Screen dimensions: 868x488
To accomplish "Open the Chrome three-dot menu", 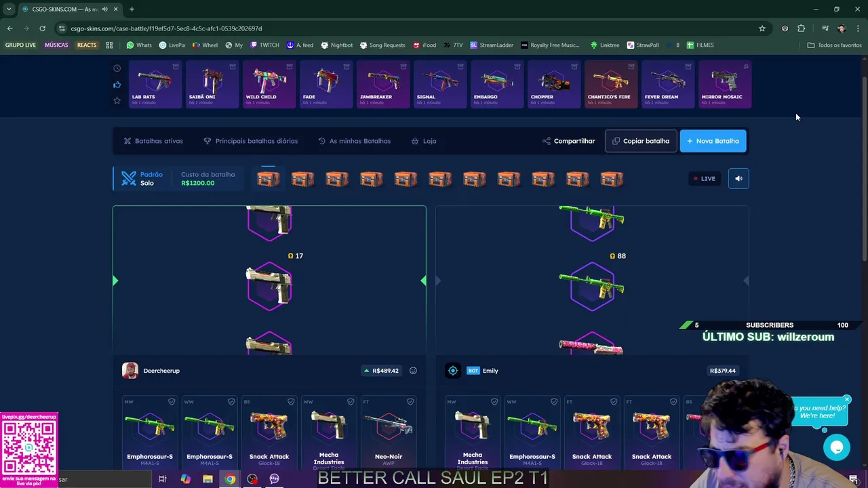I will pos(859,28).
